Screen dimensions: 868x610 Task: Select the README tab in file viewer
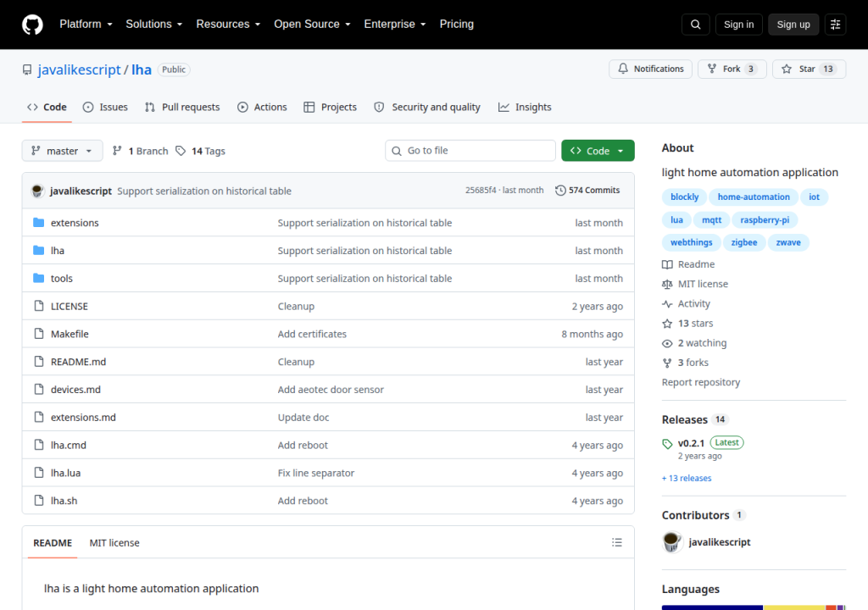tap(53, 542)
